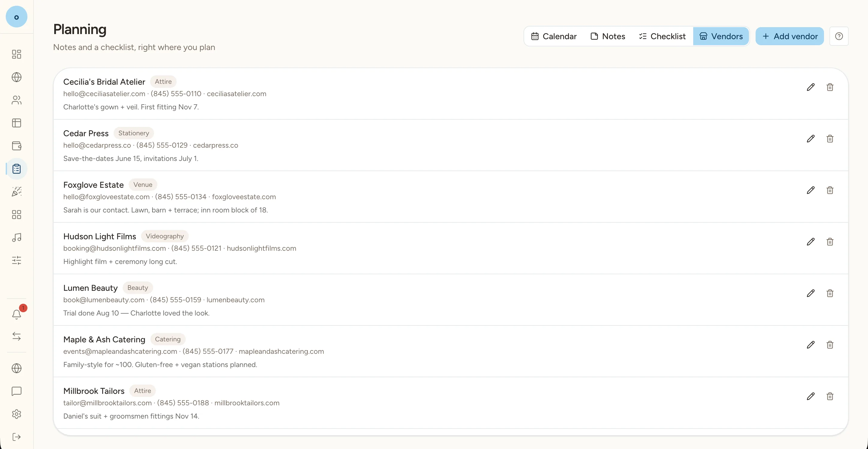Open the party popper icon in sidebar
The height and width of the screenshot is (449, 868).
click(17, 192)
